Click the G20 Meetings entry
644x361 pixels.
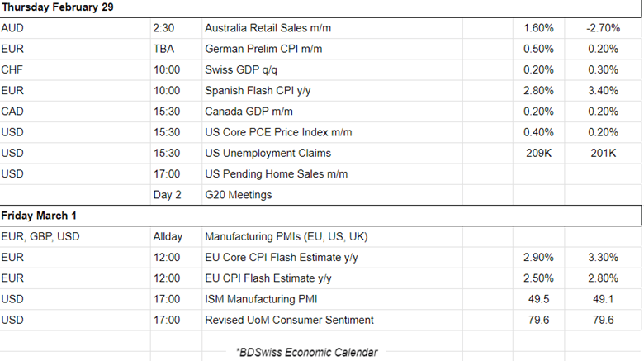(238, 195)
